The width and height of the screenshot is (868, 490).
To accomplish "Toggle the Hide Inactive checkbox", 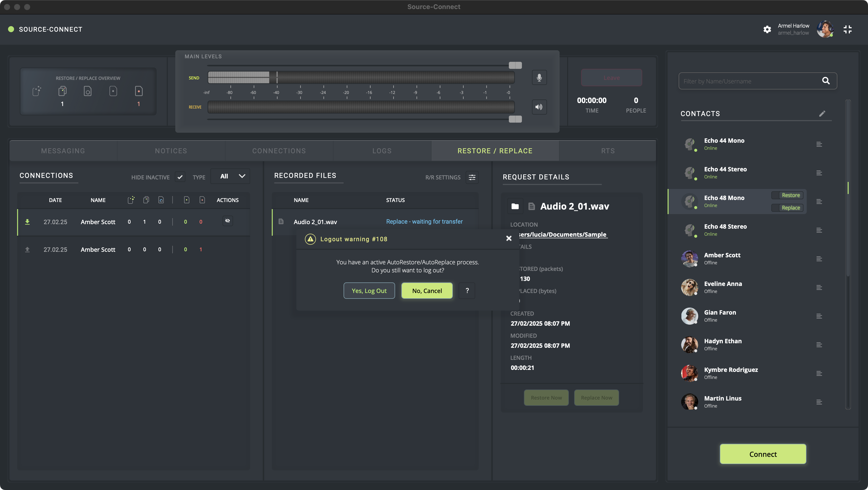I will pyautogui.click(x=180, y=177).
